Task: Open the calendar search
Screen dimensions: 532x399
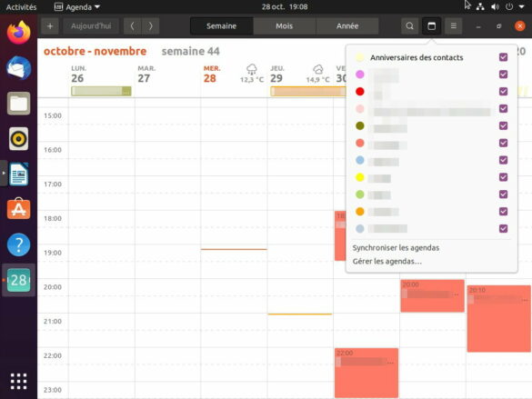Action: (x=409, y=26)
